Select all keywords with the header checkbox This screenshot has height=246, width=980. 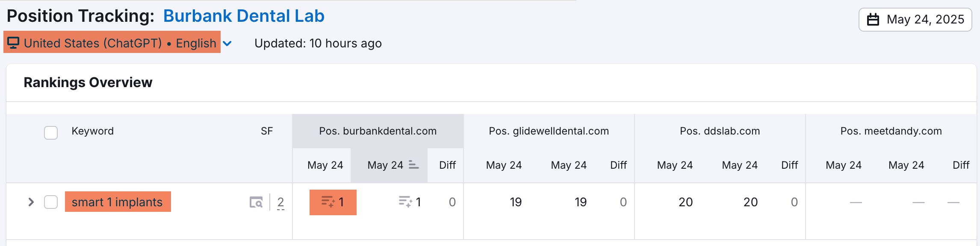click(51, 132)
